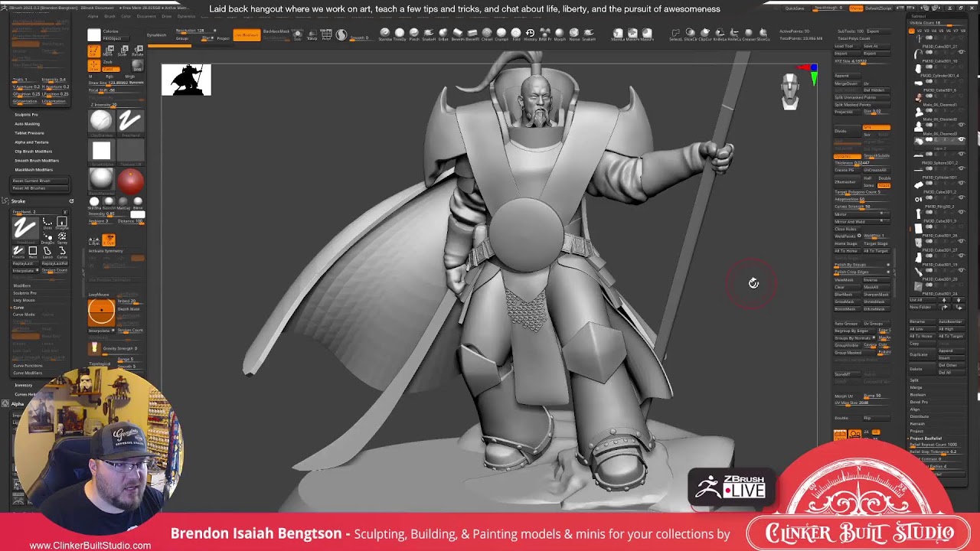The image size is (980, 551).
Task: Activate the Edit mode icon
Action: [x=93, y=51]
